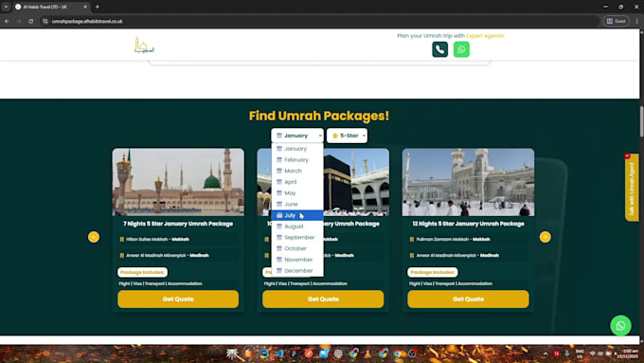Click the page vertical scrollbar thumb
Viewport: 644px width, 363px height.
point(641,121)
